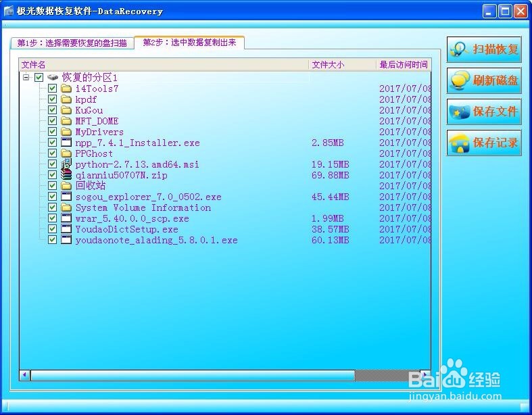The height and width of the screenshot is (415, 532).
Task: Click the 69.88MB file size value
Action: tap(330, 175)
